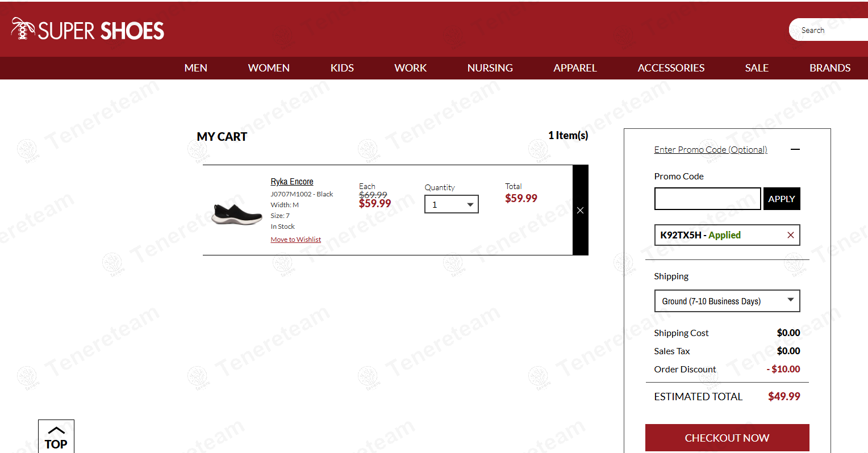This screenshot has height=453, width=868.
Task: Select the $49.99 estimated total value
Action: coord(784,396)
